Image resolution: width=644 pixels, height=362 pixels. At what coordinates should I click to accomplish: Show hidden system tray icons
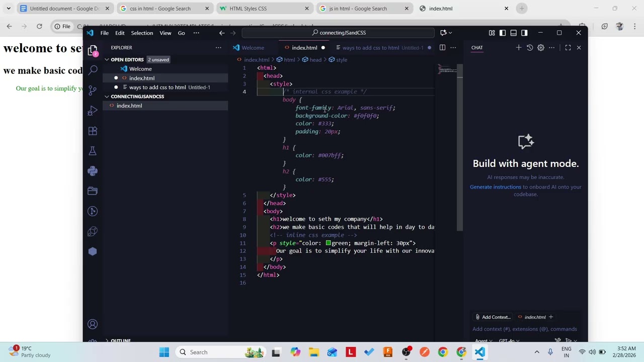click(x=537, y=352)
